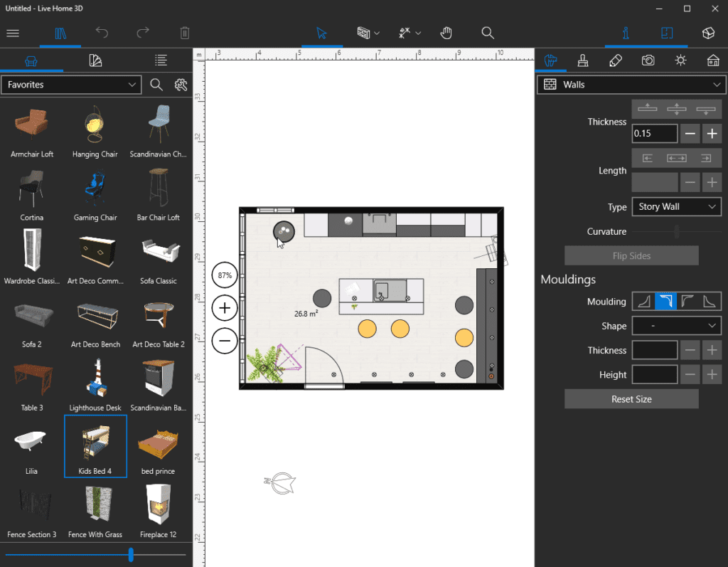Select the wall drawing tool

pos(363,33)
